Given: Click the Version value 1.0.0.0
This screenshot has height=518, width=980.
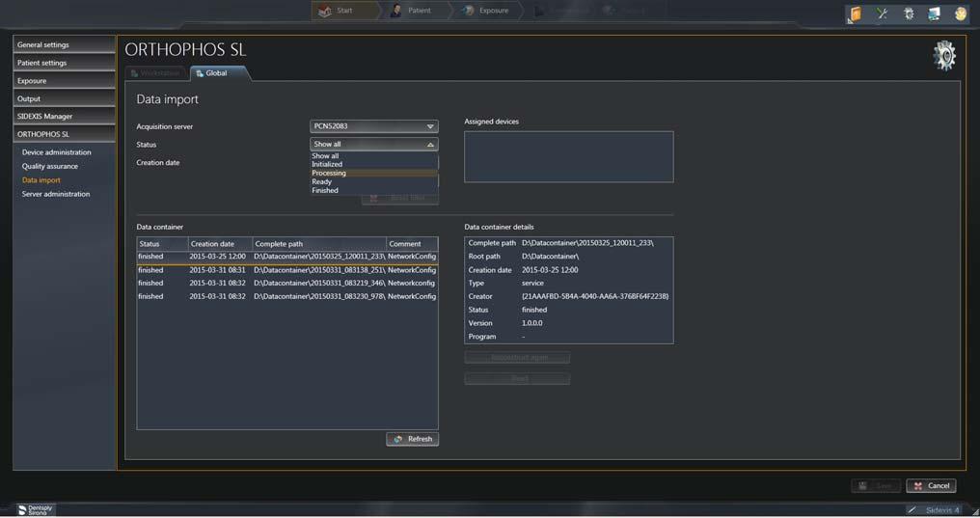Looking at the screenshot, I should [x=531, y=324].
